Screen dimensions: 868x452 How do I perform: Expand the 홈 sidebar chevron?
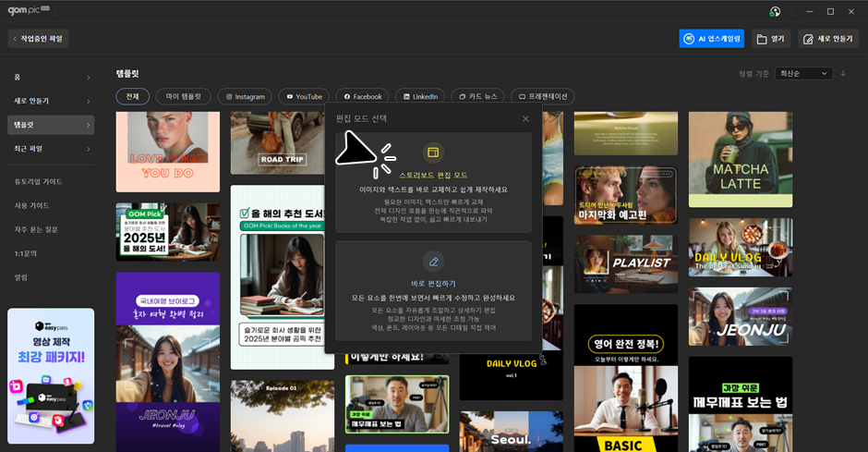89,77
